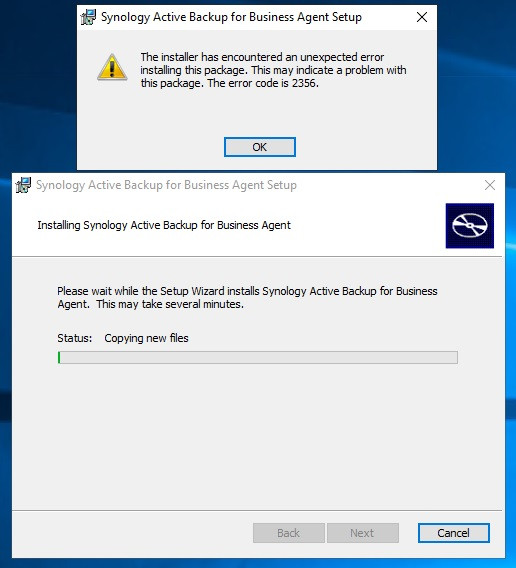Click the disc logo in the wizard header
Image resolution: width=516 pixels, height=568 pixels.
(470, 226)
